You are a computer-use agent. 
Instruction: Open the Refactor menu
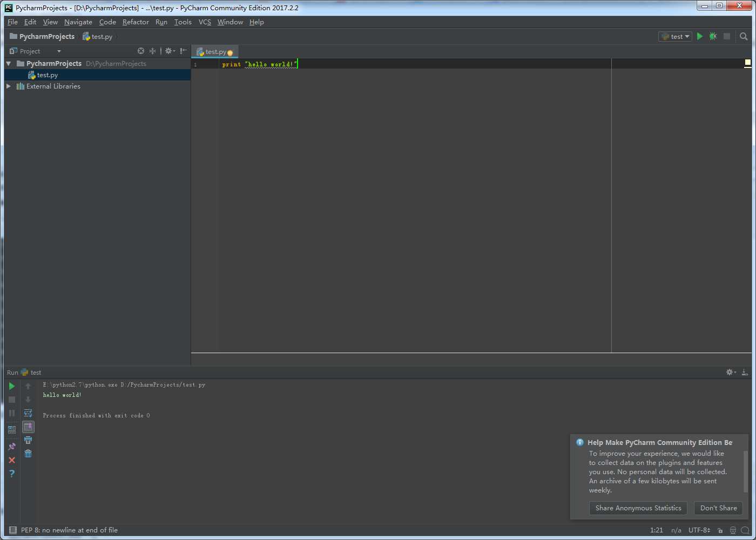coord(136,22)
